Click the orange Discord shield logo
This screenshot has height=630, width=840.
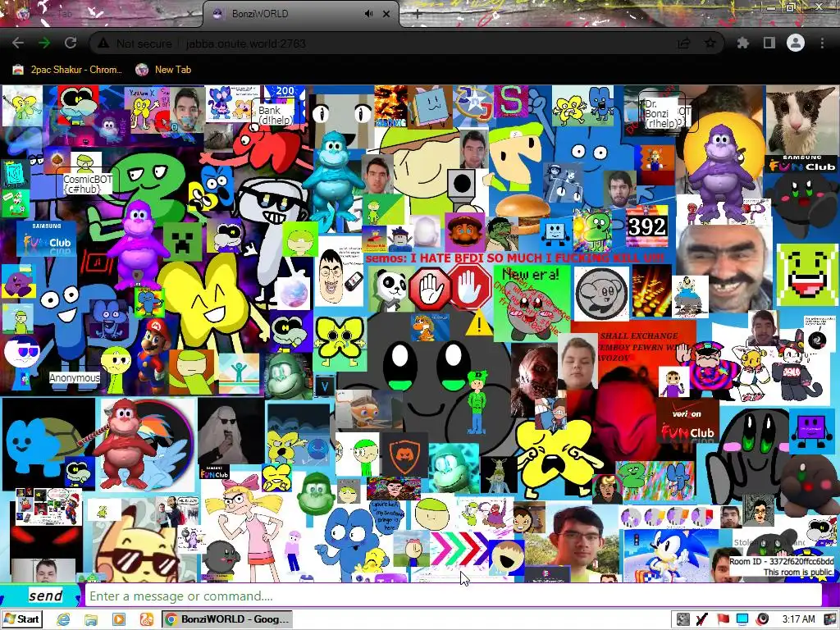tap(404, 456)
